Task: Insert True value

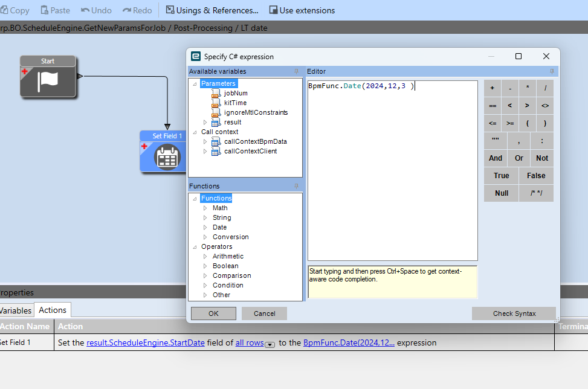Action: pyautogui.click(x=501, y=176)
